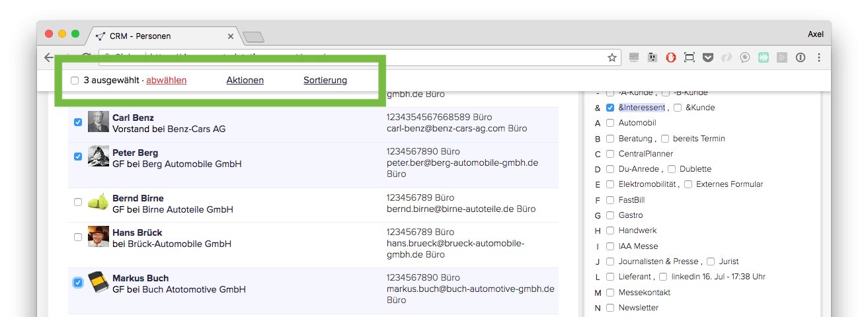Open the Peter Berg contact name
This screenshot has height=317, width=868.
pos(135,153)
